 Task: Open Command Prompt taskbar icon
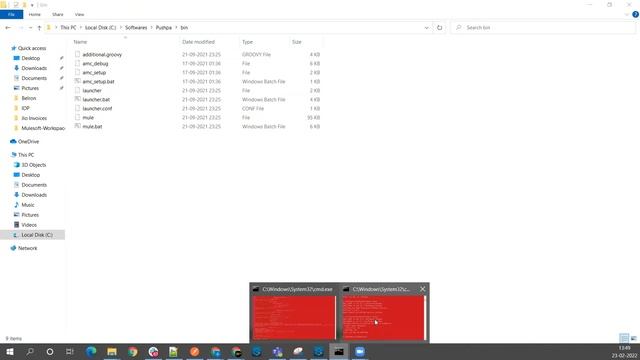click(x=339, y=351)
